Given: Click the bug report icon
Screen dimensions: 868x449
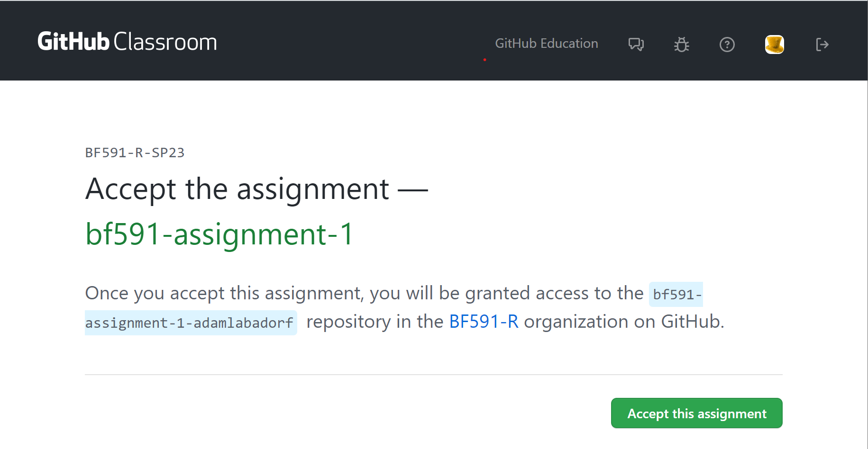Looking at the screenshot, I should tap(681, 45).
